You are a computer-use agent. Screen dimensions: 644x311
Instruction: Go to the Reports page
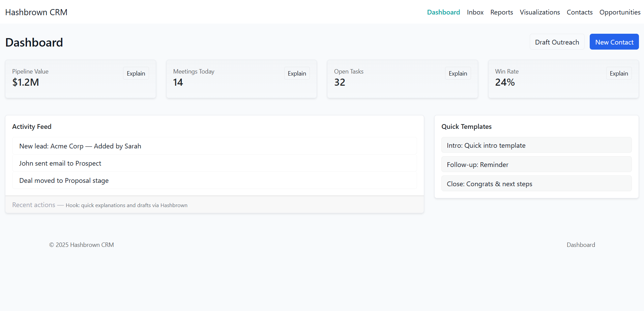click(x=501, y=12)
